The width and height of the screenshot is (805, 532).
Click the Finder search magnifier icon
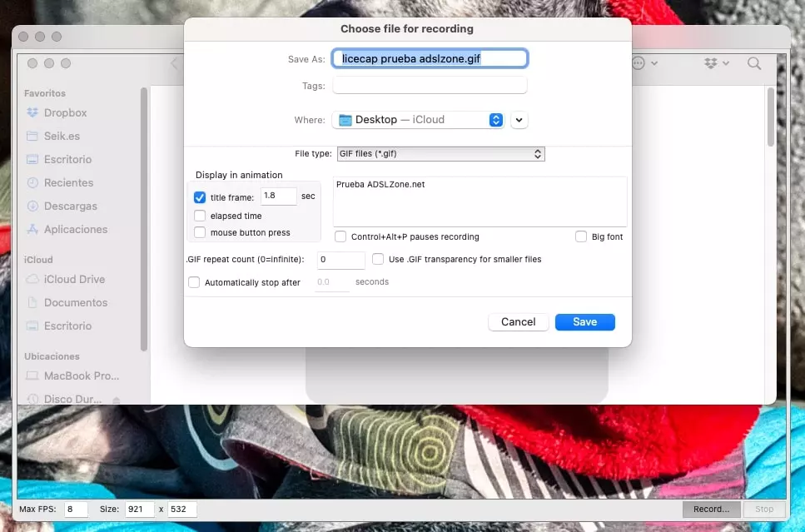pos(753,63)
